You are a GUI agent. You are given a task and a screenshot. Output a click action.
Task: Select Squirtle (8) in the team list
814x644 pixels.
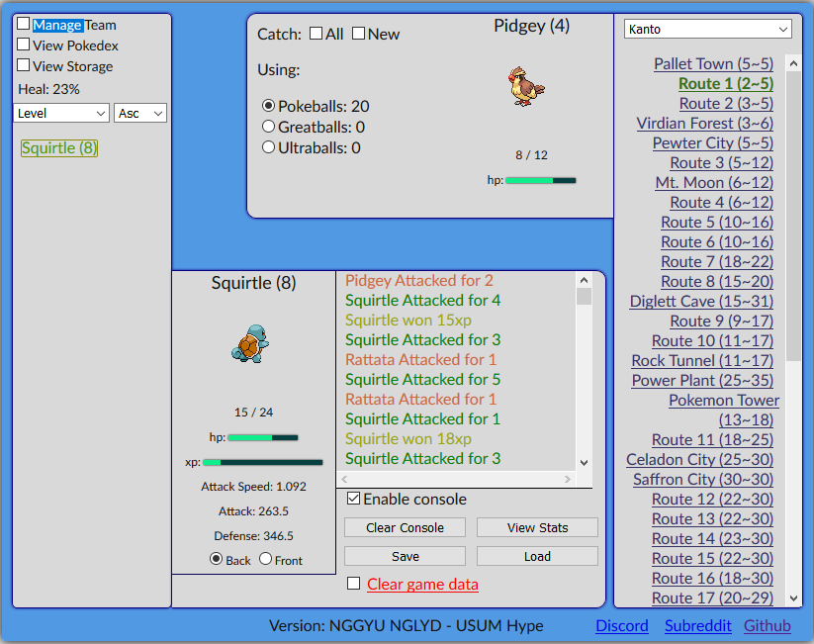point(59,148)
